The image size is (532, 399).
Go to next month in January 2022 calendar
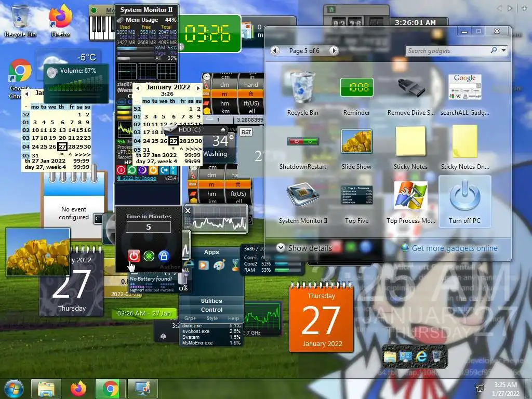(x=198, y=88)
